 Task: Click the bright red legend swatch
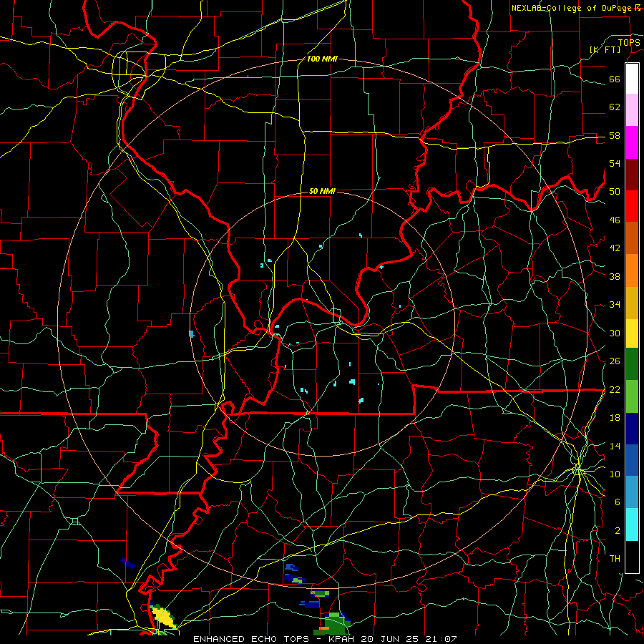632,206
